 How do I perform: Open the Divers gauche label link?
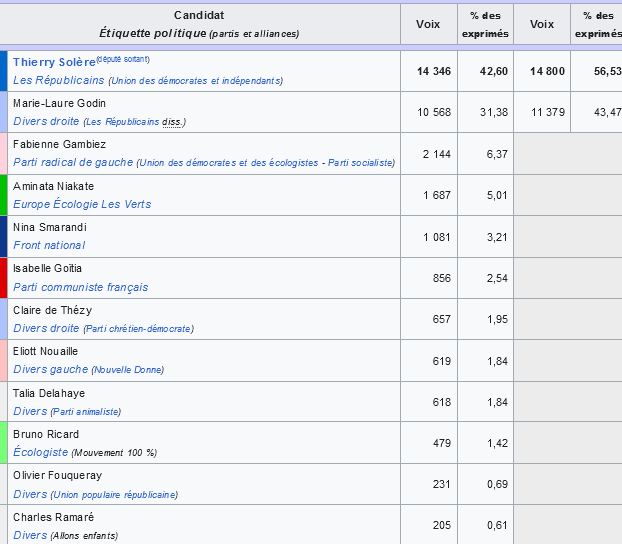[x=50, y=369]
